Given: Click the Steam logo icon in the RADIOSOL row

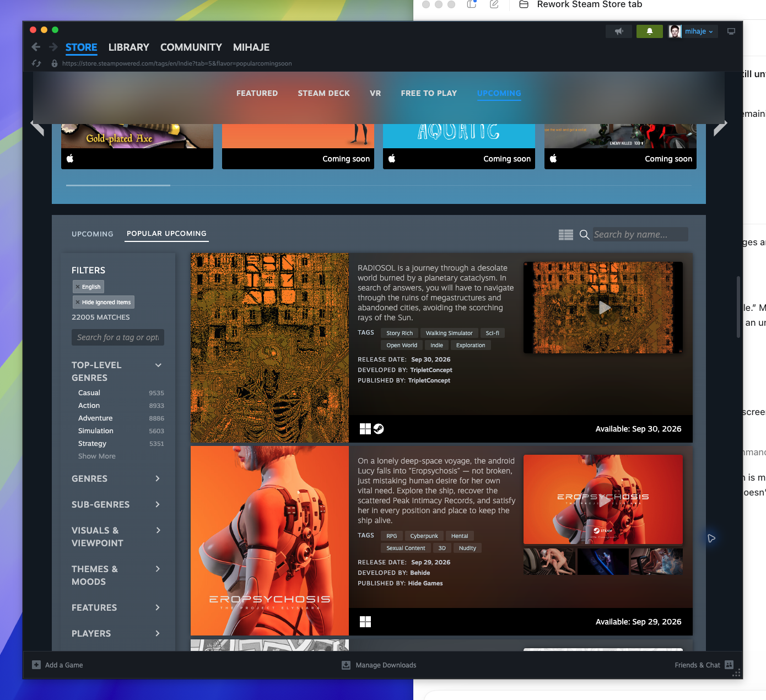Looking at the screenshot, I should coord(379,429).
